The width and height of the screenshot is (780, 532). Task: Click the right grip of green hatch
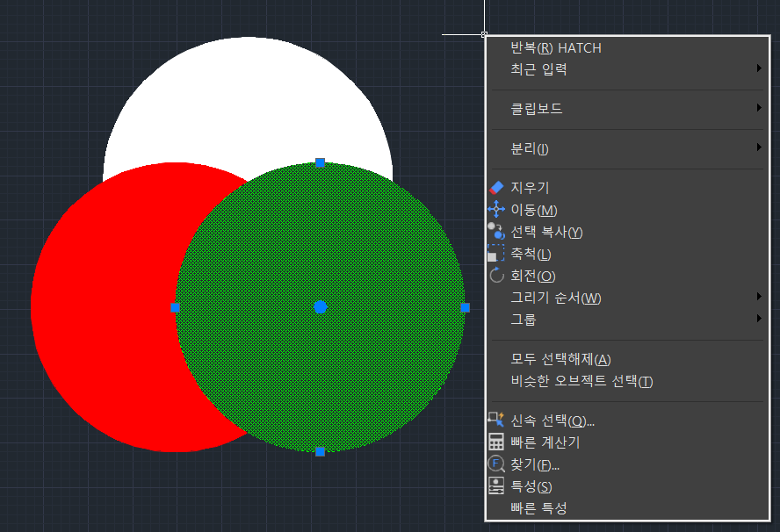[466, 308]
